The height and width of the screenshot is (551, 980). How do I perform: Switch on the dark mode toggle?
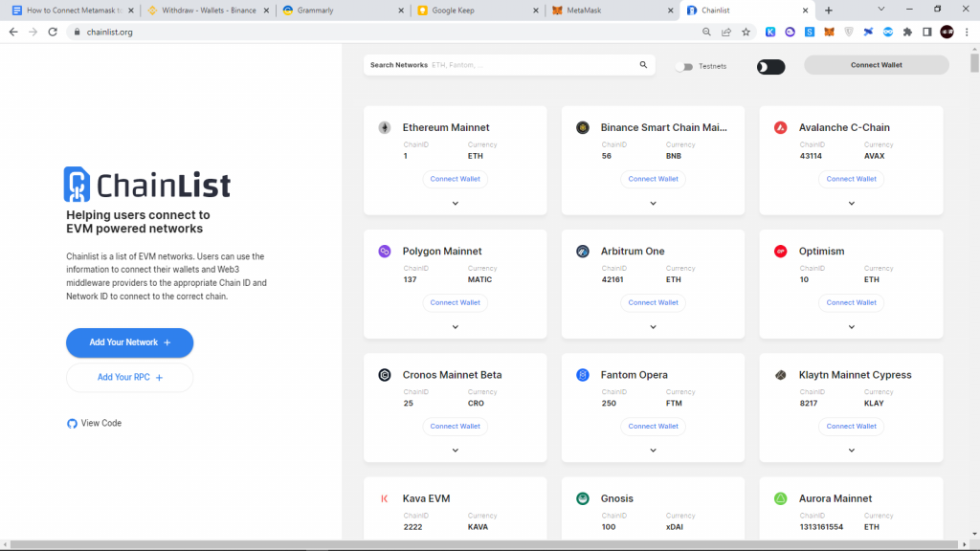(x=771, y=66)
